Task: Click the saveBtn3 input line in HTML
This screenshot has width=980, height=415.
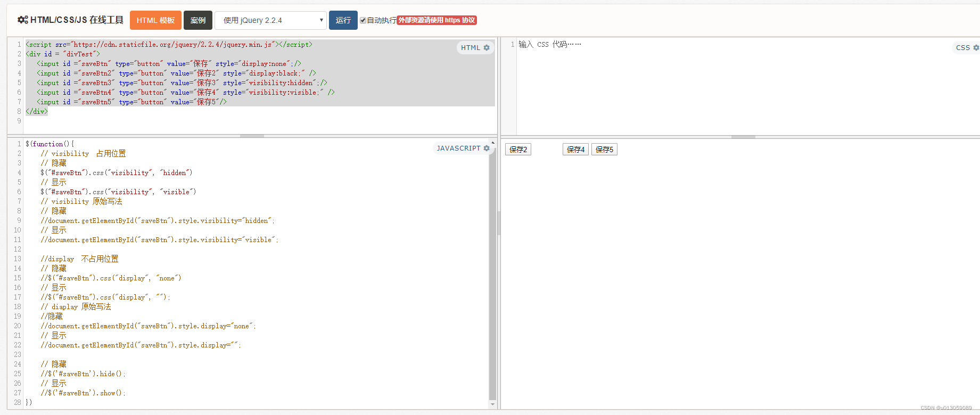Action: coord(182,83)
